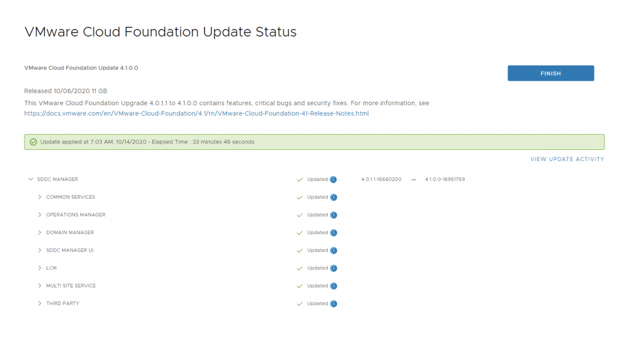Click the clock icon in SDDC Manager UI row
Viewport: 644px width, 348px height.
pos(333,250)
